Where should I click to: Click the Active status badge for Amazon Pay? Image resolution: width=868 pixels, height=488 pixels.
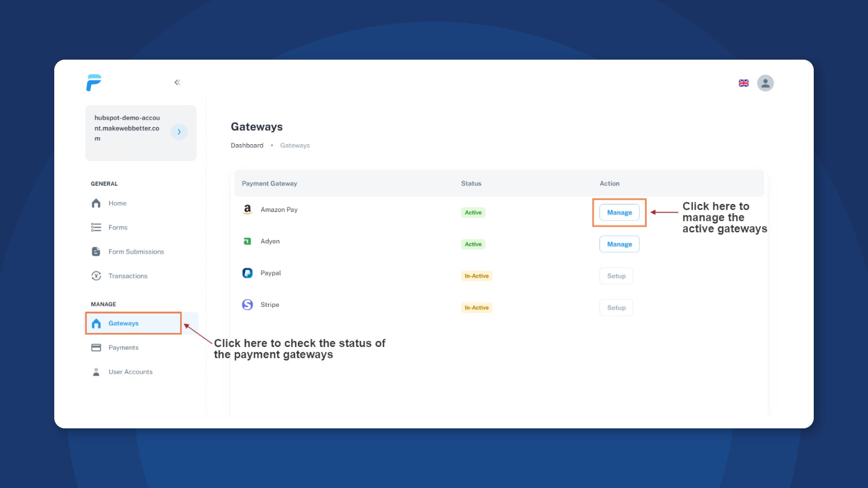[473, 213]
